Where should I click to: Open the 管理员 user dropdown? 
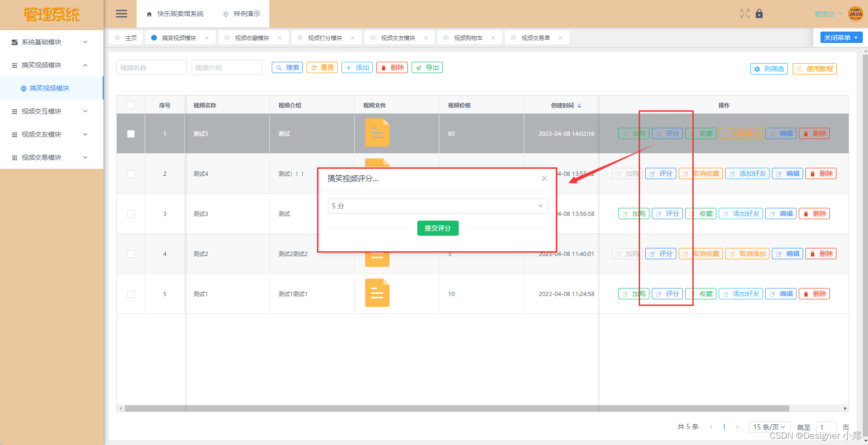(x=828, y=14)
